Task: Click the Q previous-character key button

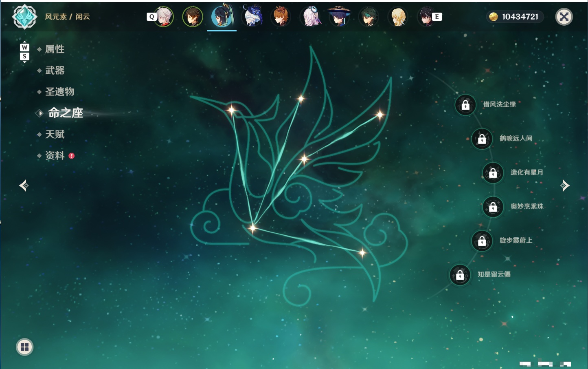Action: click(151, 17)
